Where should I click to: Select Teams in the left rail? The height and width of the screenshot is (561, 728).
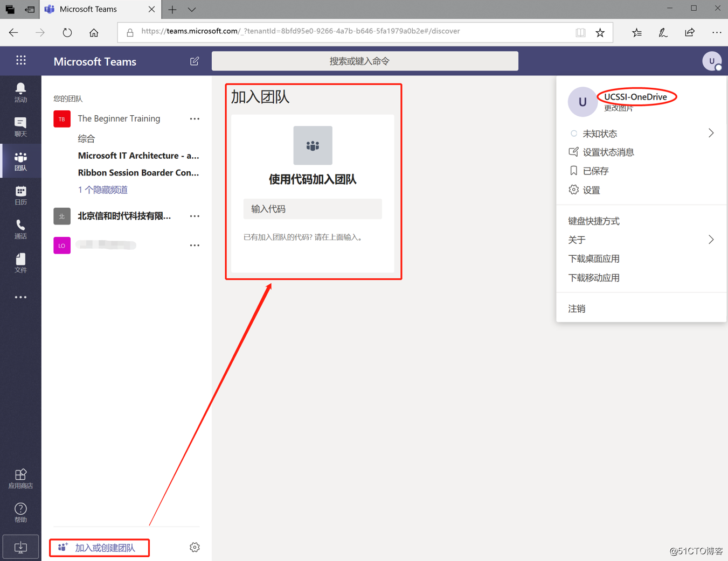pos(20,161)
